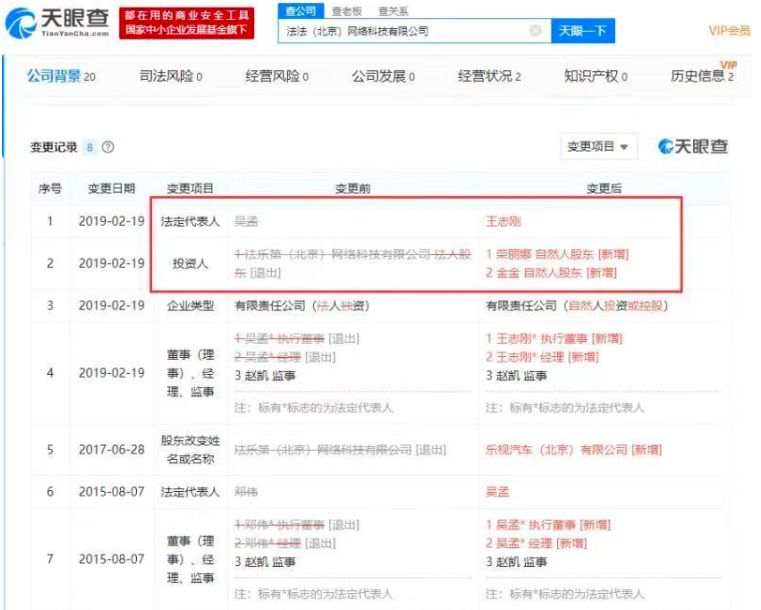Click in the company name search field
Screen dimensions: 761x610
403,31
